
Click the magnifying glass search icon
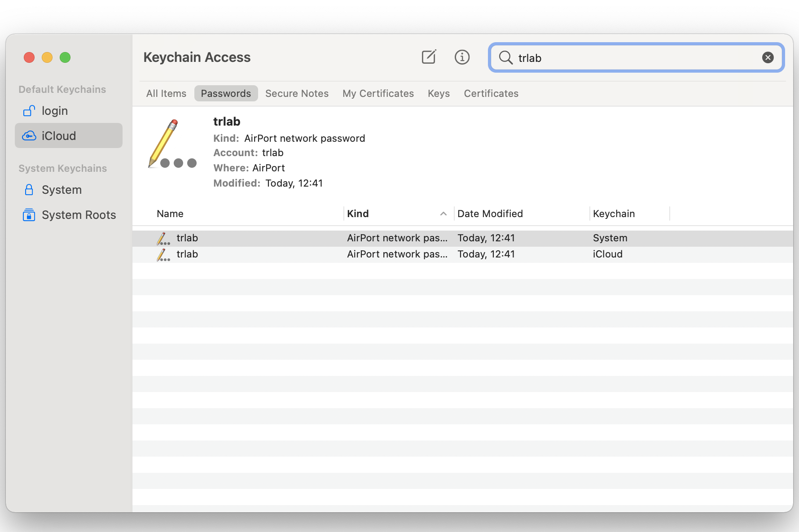click(506, 57)
